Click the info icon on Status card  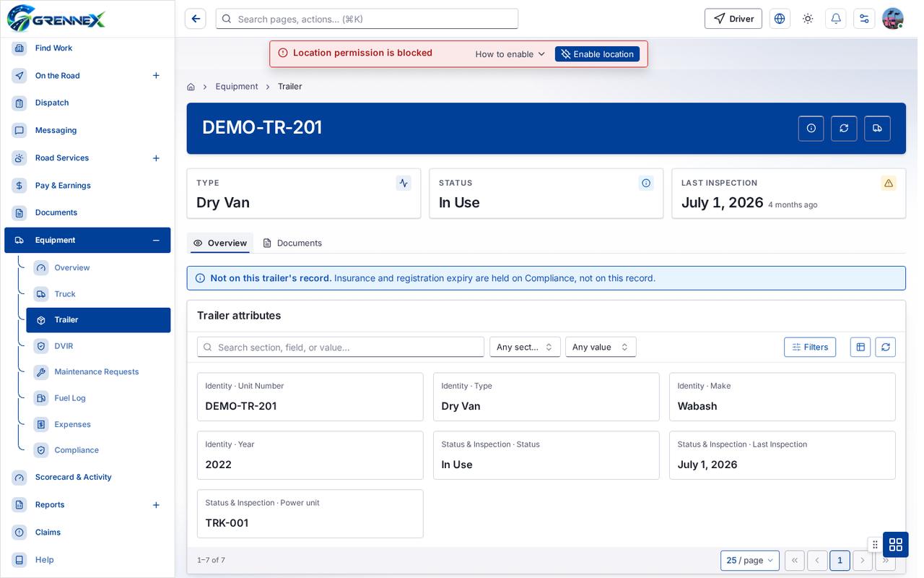tap(646, 183)
